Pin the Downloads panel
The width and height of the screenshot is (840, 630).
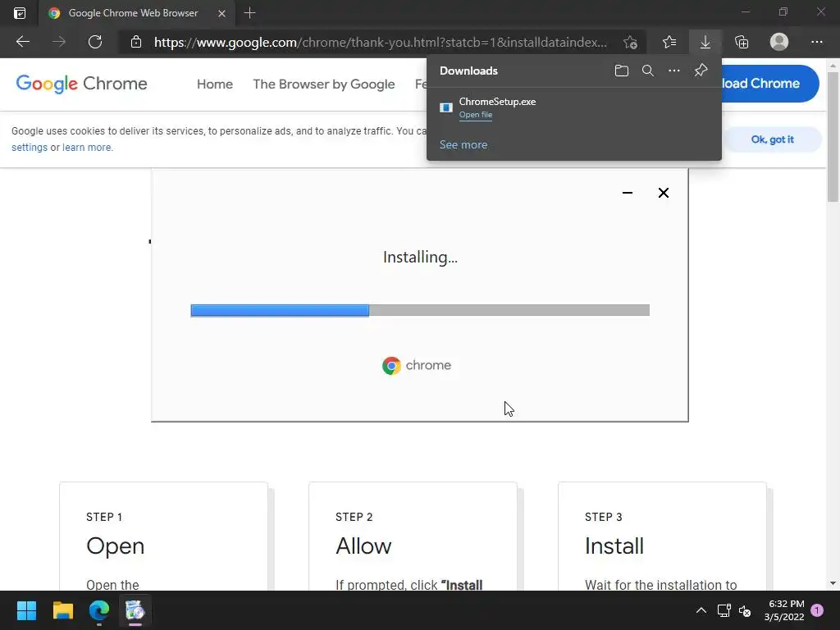[x=701, y=71]
